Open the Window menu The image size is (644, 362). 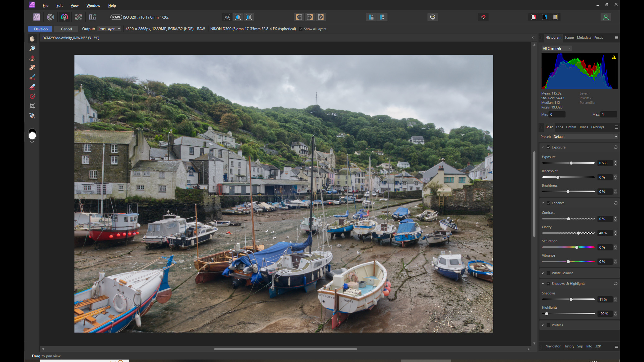pos(93,6)
